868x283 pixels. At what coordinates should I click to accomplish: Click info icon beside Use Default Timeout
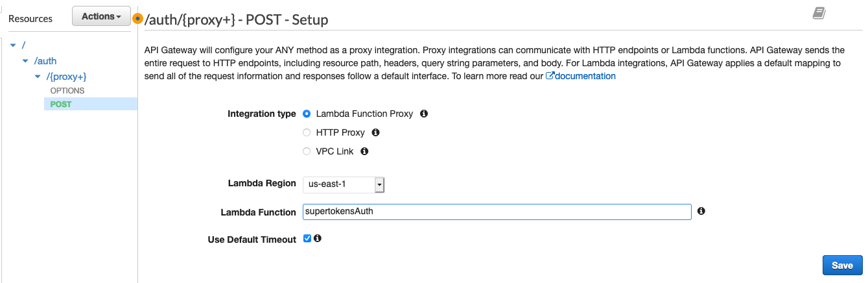tap(318, 239)
